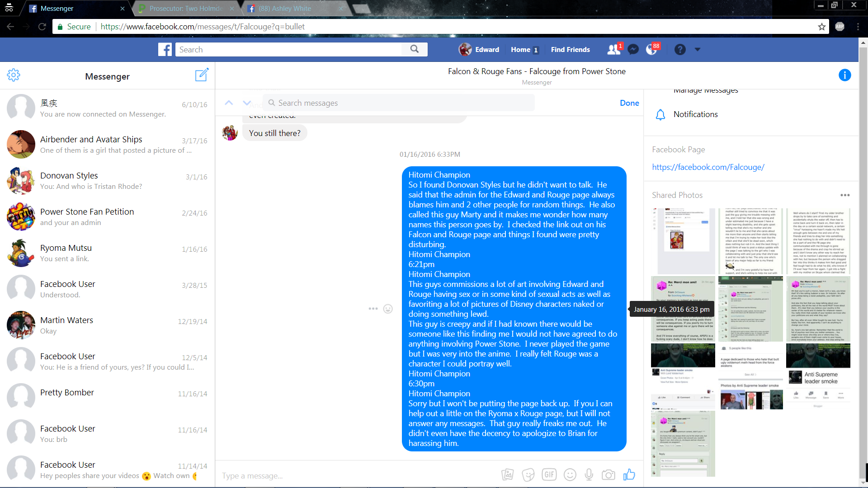The image size is (868, 488).
Task: Open Donovan Styles conversation
Action: point(107,181)
